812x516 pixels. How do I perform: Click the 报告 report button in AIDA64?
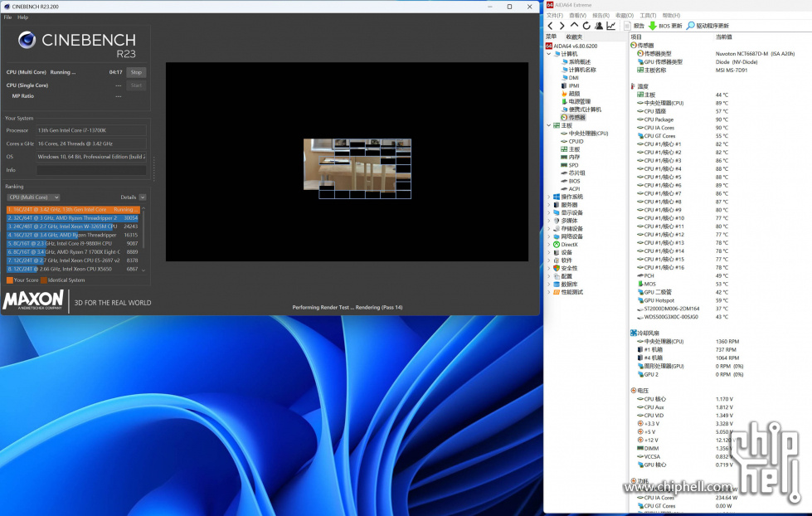(635, 26)
